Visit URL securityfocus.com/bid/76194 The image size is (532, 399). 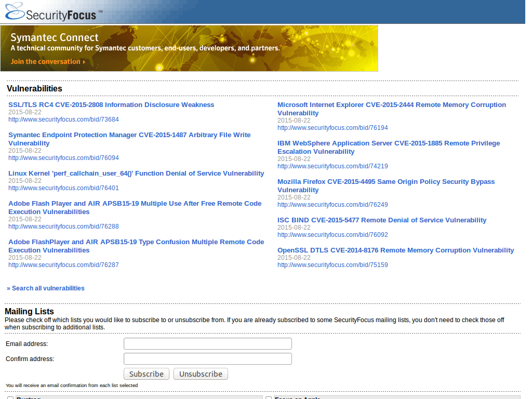[x=332, y=128]
